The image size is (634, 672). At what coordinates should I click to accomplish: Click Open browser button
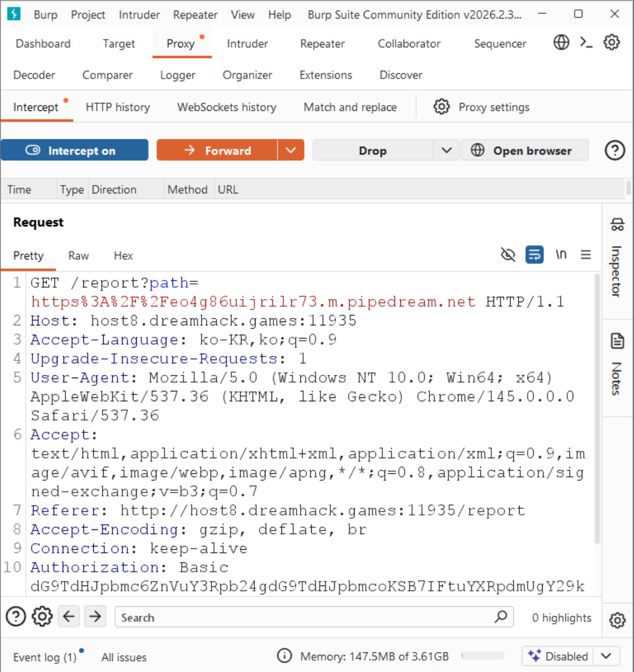525,151
